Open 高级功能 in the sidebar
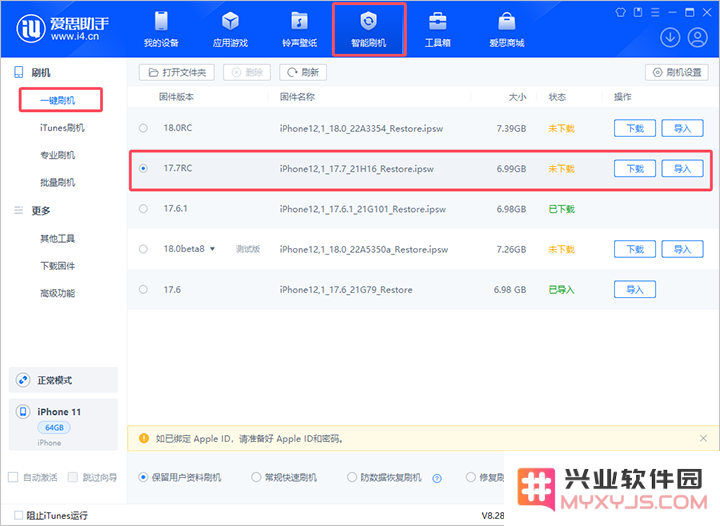 point(57,293)
